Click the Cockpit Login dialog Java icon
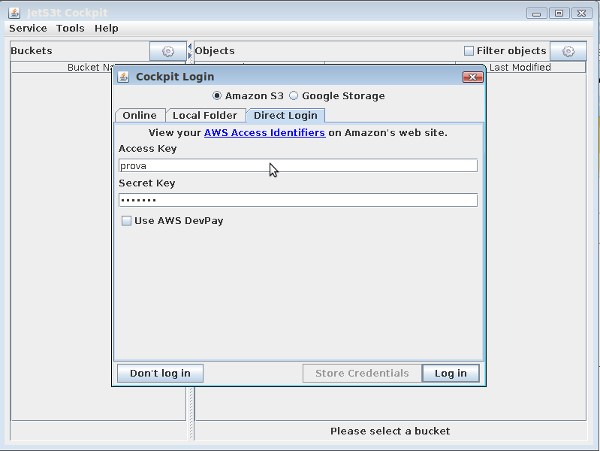Screen dimensions: 600x451 pos(123,77)
